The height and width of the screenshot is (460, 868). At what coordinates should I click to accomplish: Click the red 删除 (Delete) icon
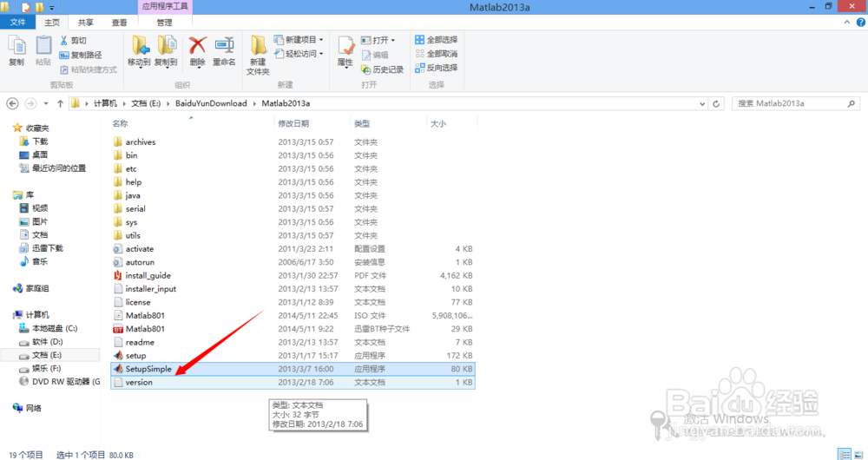pos(197,45)
